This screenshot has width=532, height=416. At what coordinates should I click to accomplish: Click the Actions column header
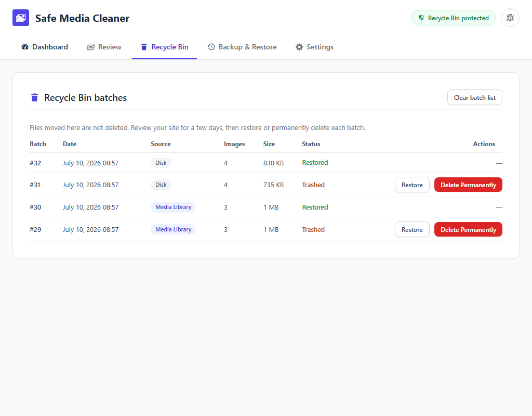pos(484,144)
